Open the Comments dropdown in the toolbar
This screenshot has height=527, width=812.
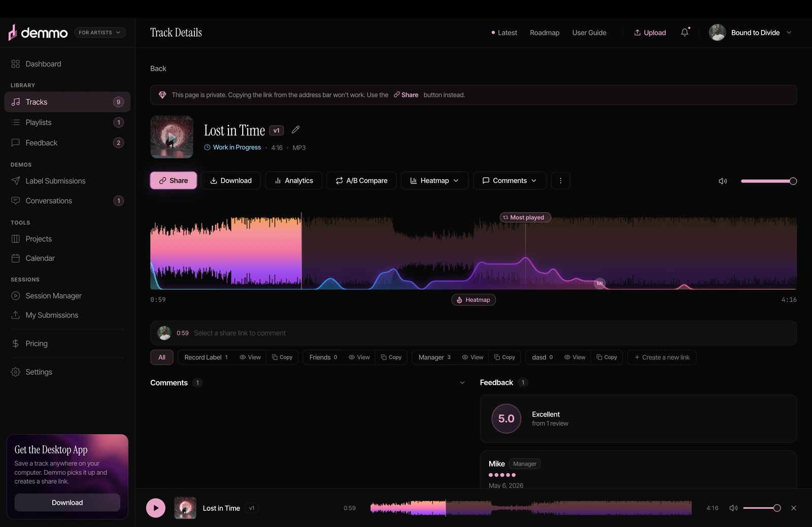[510, 181]
